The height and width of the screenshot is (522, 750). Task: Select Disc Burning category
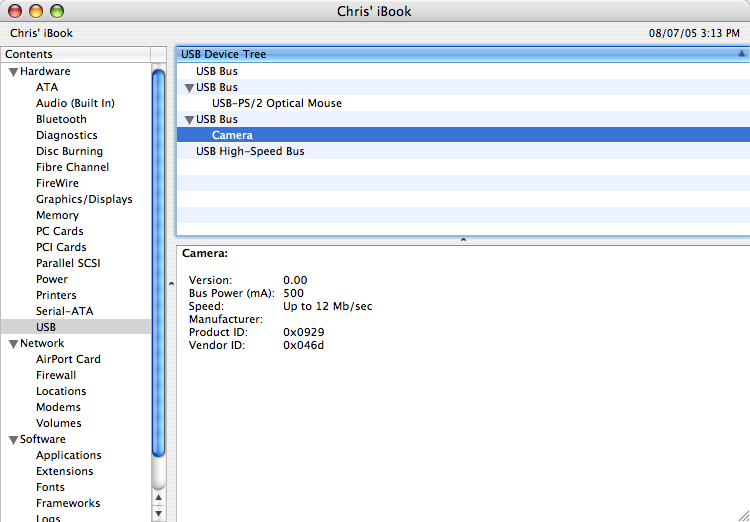tap(69, 151)
